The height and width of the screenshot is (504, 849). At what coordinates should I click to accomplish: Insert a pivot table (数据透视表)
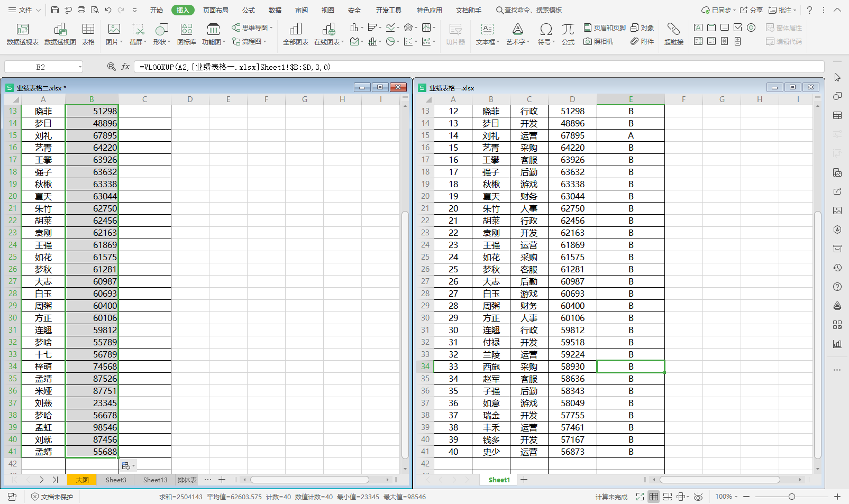click(22, 34)
